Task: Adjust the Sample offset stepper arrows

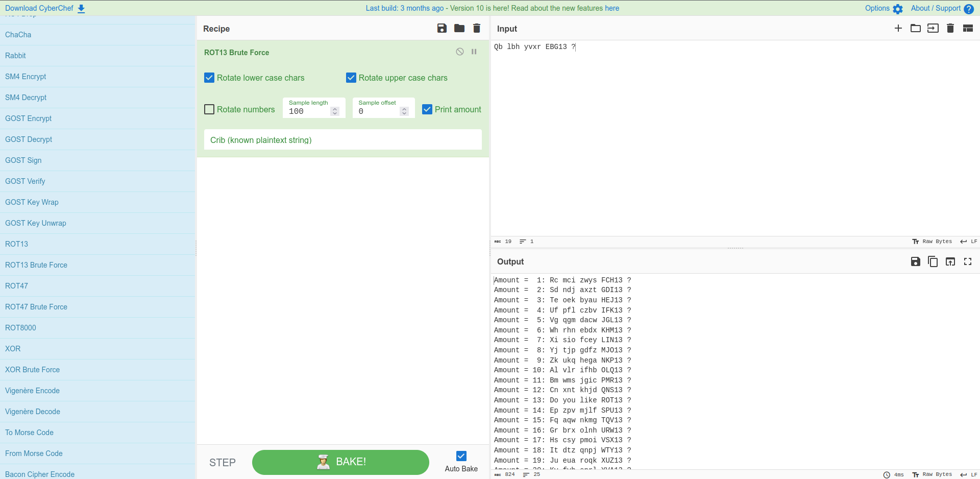Action: pyautogui.click(x=404, y=111)
